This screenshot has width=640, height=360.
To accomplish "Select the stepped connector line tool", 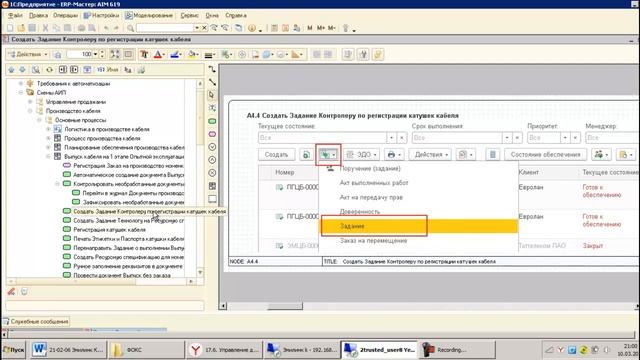I will coord(212,69).
